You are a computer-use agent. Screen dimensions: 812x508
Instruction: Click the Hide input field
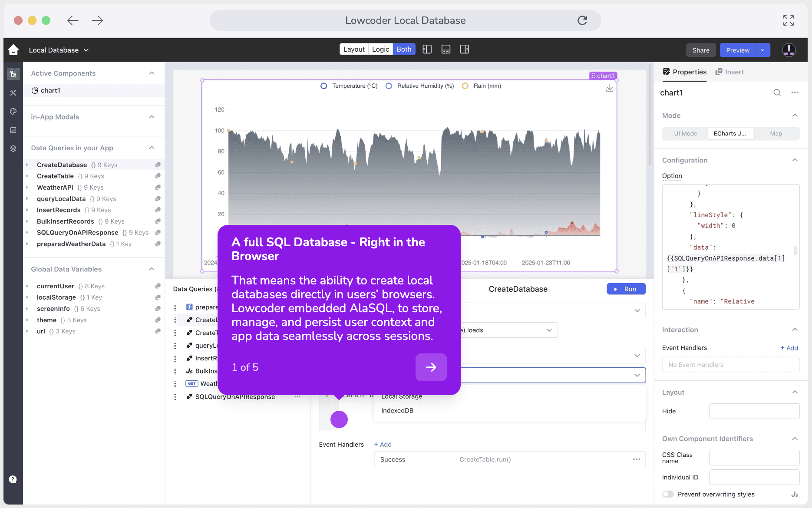(754, 411)
